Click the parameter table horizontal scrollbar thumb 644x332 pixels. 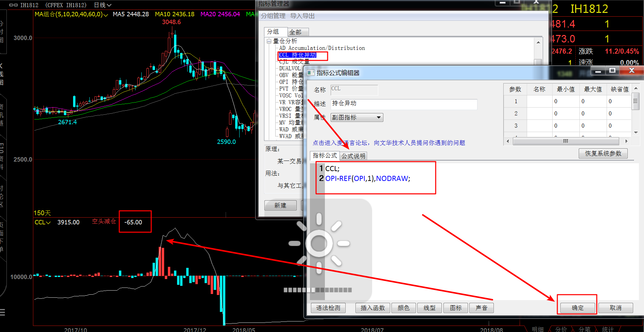(x=565, y=141)
